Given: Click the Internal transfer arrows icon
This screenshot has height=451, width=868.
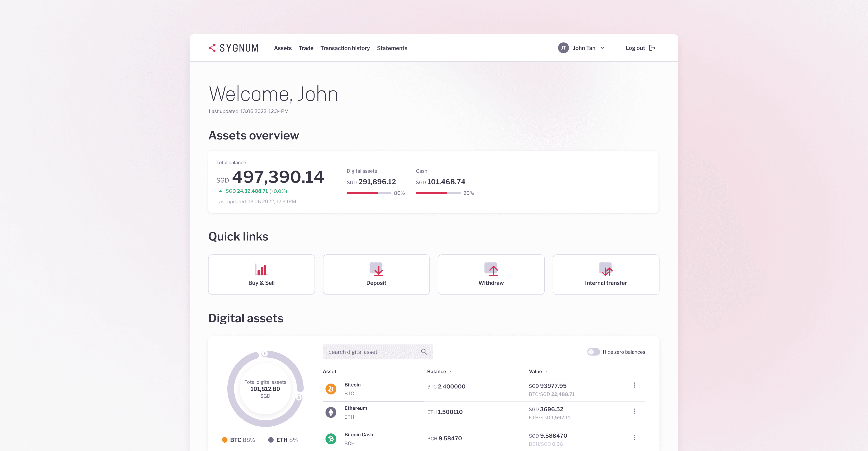Looking at the screenshot, I should click(x=606, y=269).
